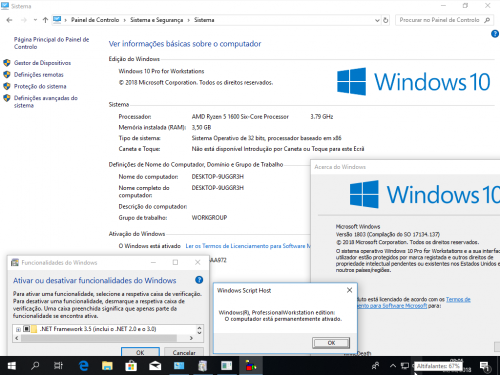Switch to Acerca do Windows taskbar icon
Image resolution: width=500 pixels, height=375 pixels.
coord(226,366)
